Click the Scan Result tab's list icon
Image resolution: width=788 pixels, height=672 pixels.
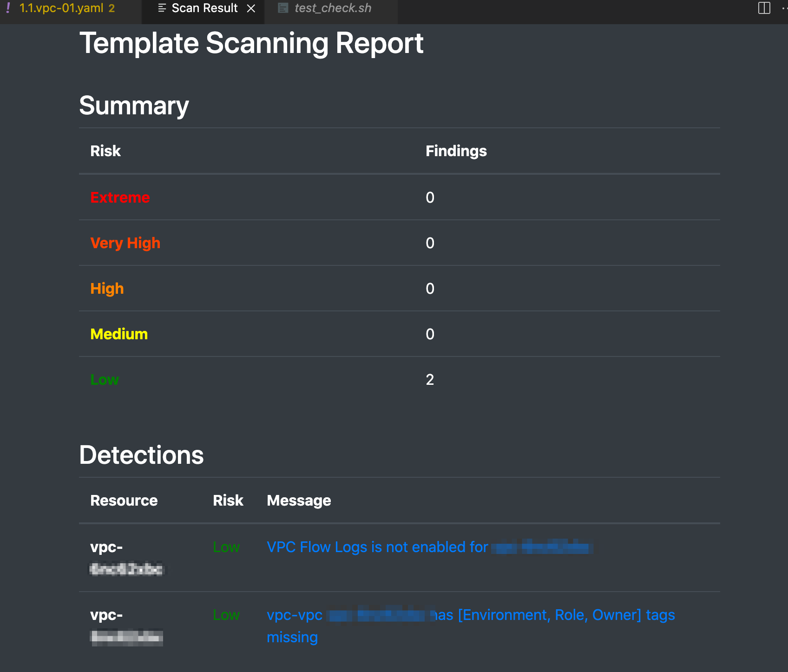point(162,8)
